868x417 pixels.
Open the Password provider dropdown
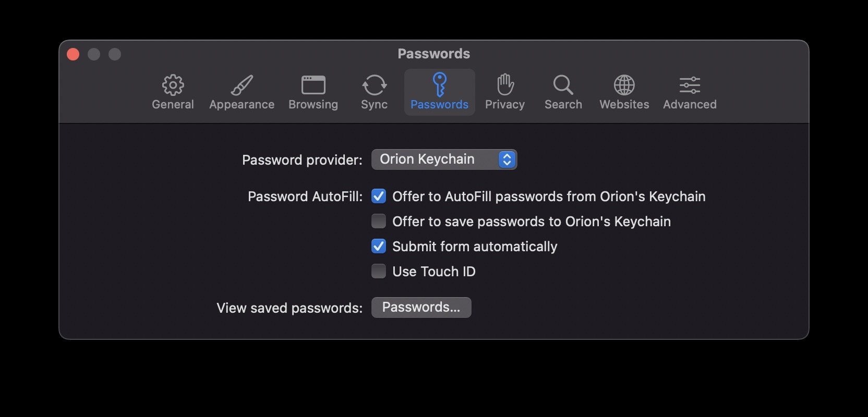(x=443, y=160)
